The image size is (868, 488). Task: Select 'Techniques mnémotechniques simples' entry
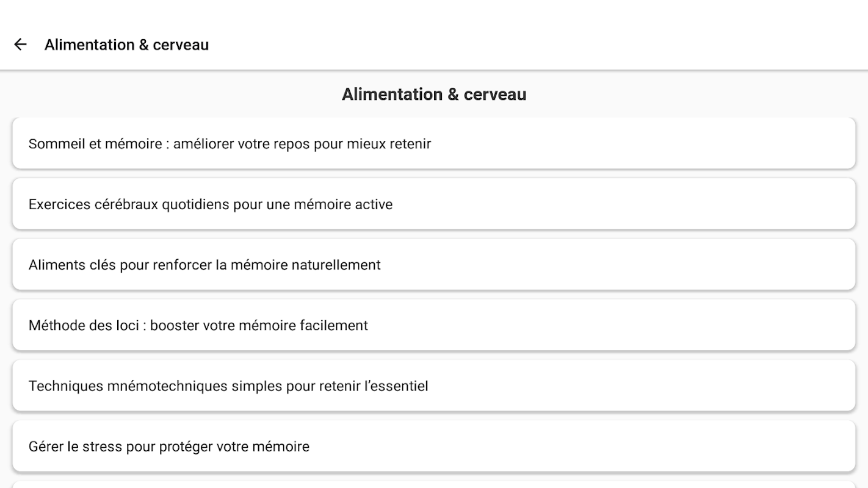click(433, 386)
